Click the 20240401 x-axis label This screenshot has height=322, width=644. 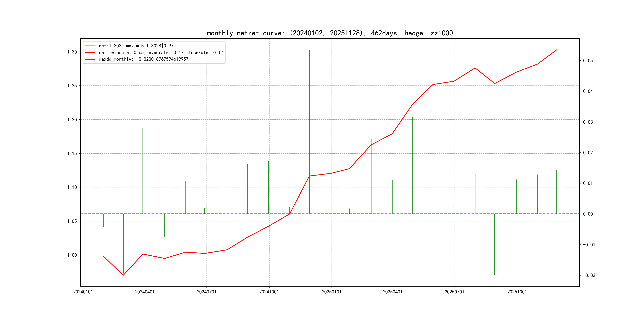pos(145,292)
